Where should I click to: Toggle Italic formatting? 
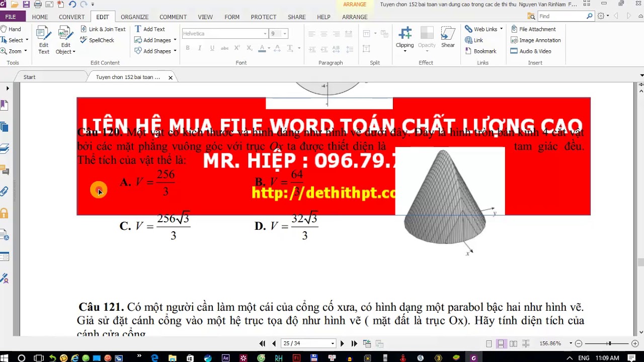(x=200, y=48)
